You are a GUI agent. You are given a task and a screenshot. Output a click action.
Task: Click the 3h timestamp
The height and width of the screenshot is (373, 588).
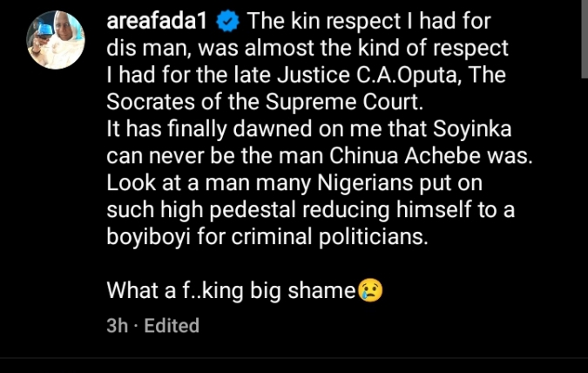pos(116,326)
